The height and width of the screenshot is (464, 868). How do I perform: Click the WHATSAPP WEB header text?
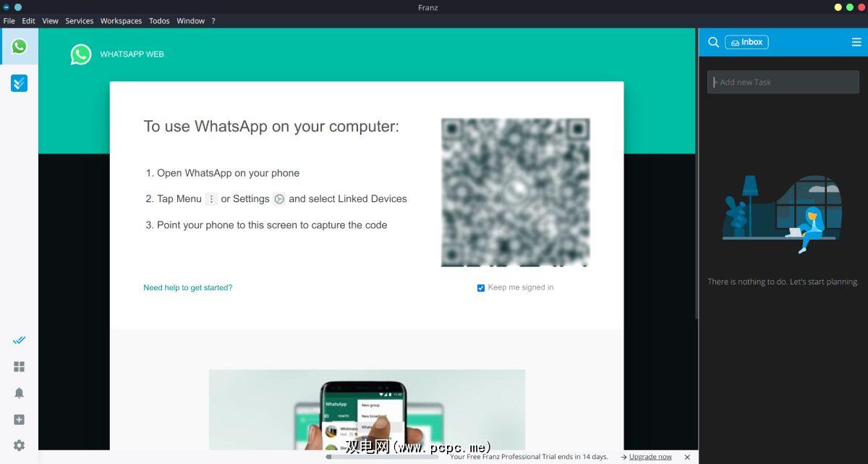point(132,54)
